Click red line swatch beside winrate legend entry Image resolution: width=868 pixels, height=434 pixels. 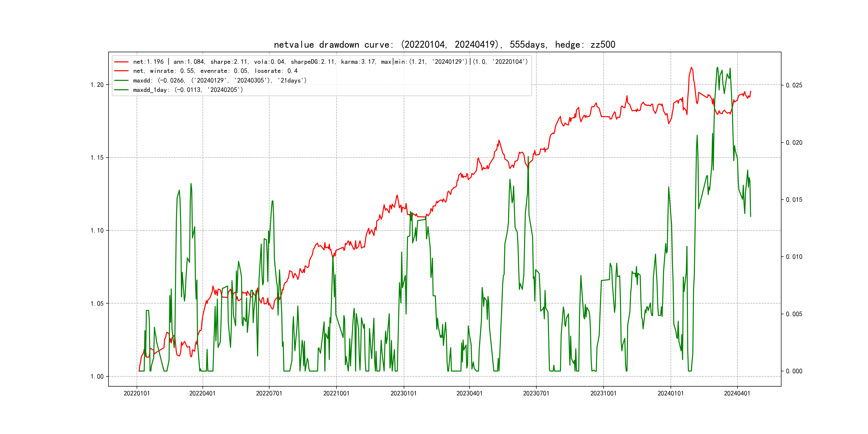pos(121,71)
